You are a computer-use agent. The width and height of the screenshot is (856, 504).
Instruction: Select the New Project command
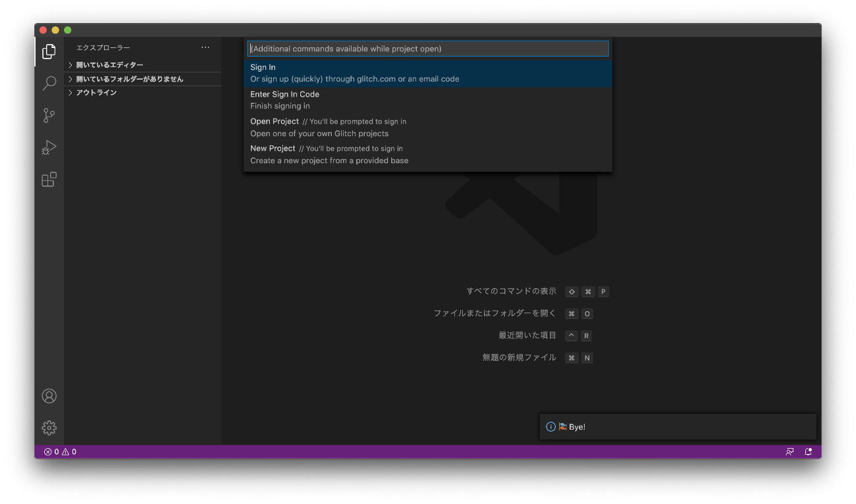point(428,154)
